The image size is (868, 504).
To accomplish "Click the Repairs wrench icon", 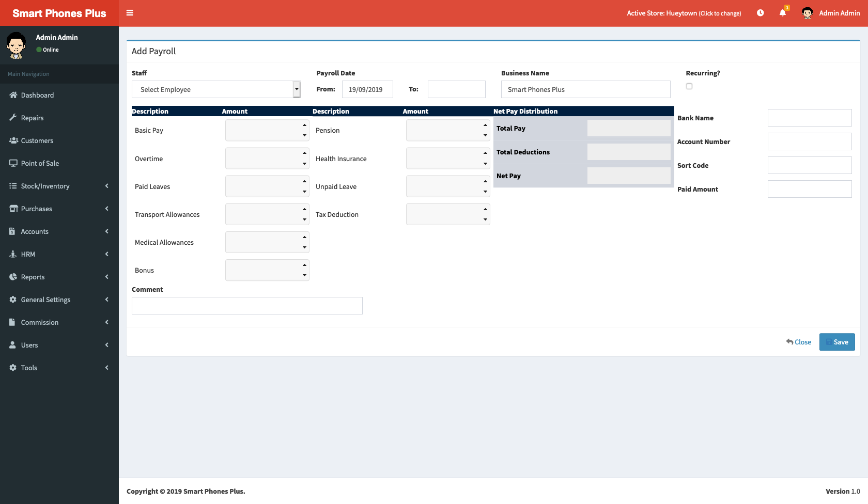I will [x=13, y=118].
